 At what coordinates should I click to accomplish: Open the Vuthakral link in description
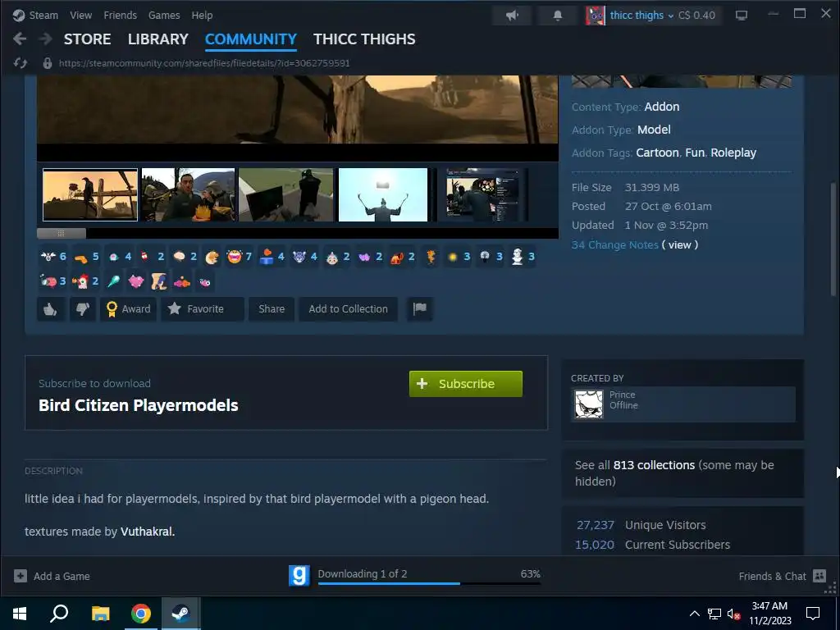click(146, 532)
